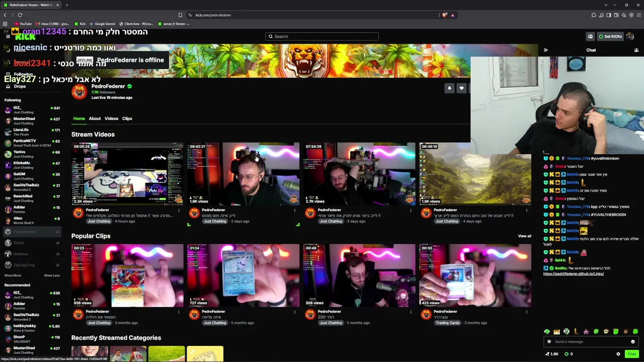Toggle notification bell for PedroFederer
644x362 pixels.
coord(449,88)
